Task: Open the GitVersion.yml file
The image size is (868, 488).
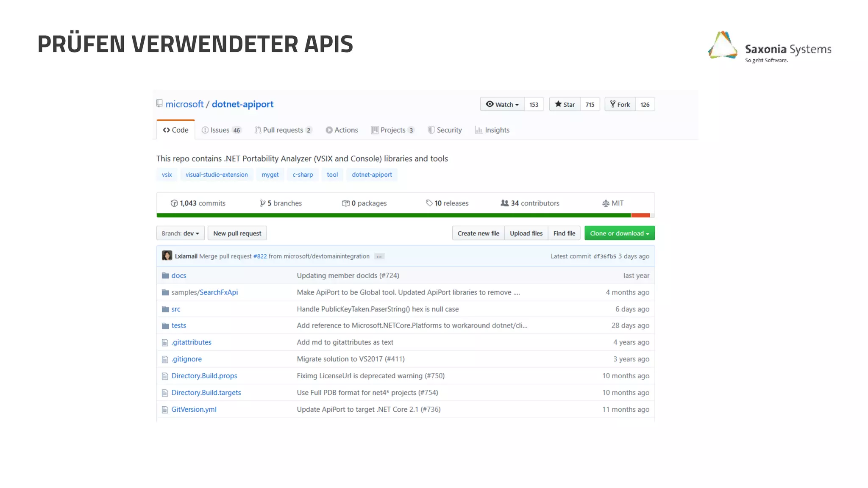Action: click(194, 410)
